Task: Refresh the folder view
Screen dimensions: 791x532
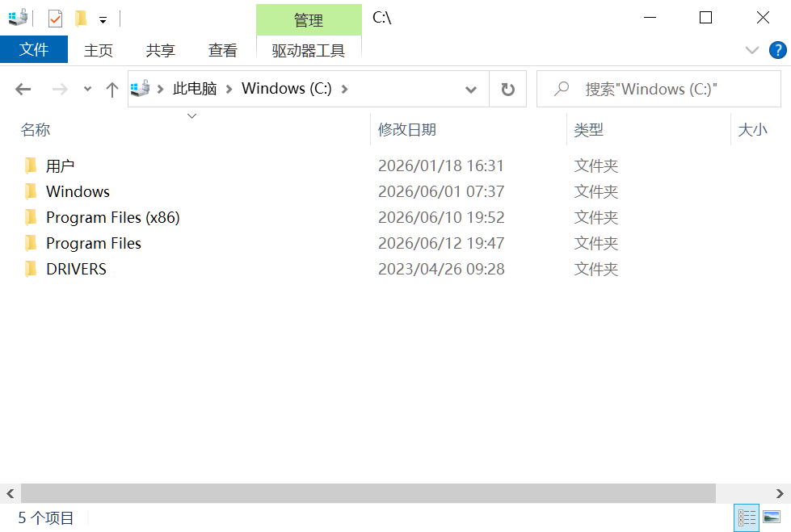Action: (508, 90)
